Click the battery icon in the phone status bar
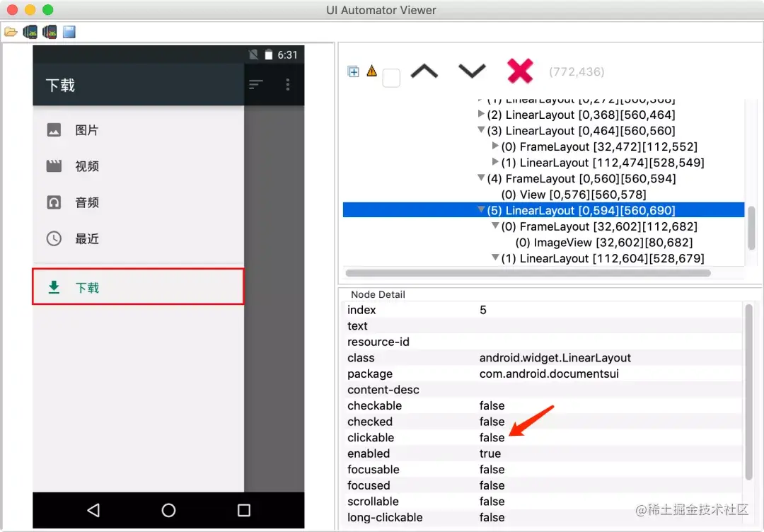 coord(269,54)
